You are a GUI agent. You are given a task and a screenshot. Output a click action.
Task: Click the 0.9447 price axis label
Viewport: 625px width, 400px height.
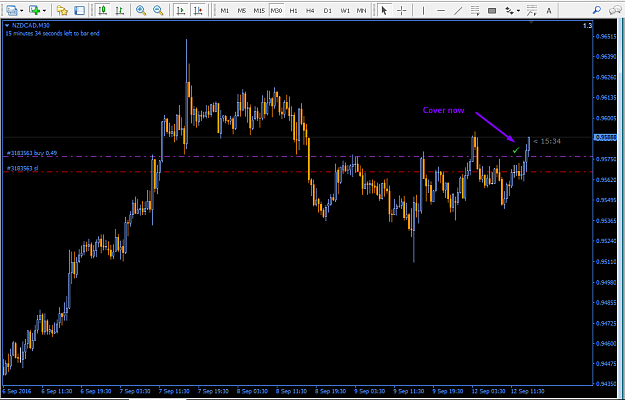point(606,363)
